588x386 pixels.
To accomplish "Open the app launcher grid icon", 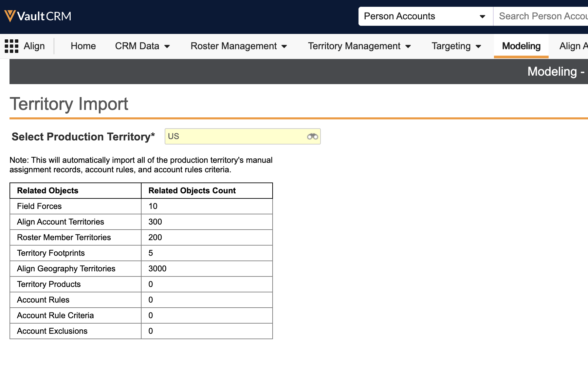I will 12,46.
